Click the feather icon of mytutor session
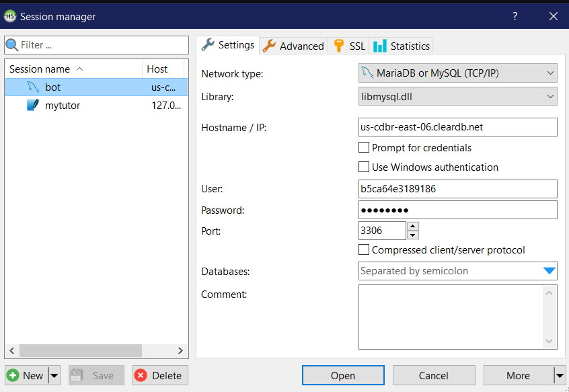569x392 pixels. [x=33, y=105]
